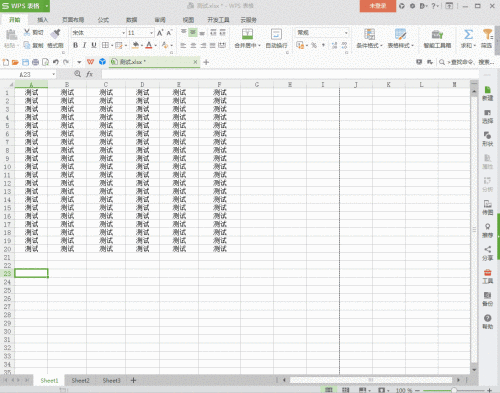Switch to Sheet3 tab
Screen dimensions: 500x393
111,380
